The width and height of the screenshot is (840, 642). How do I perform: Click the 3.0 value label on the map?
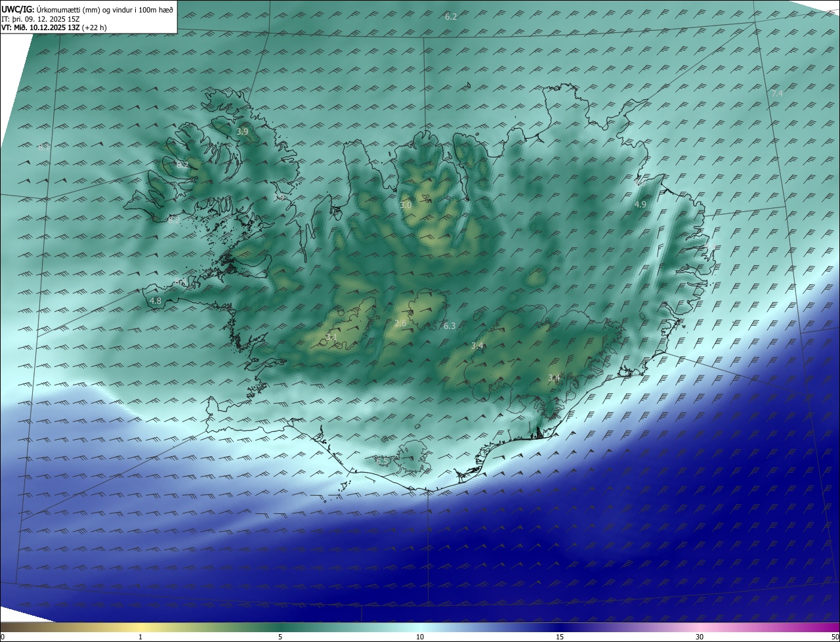406,205
